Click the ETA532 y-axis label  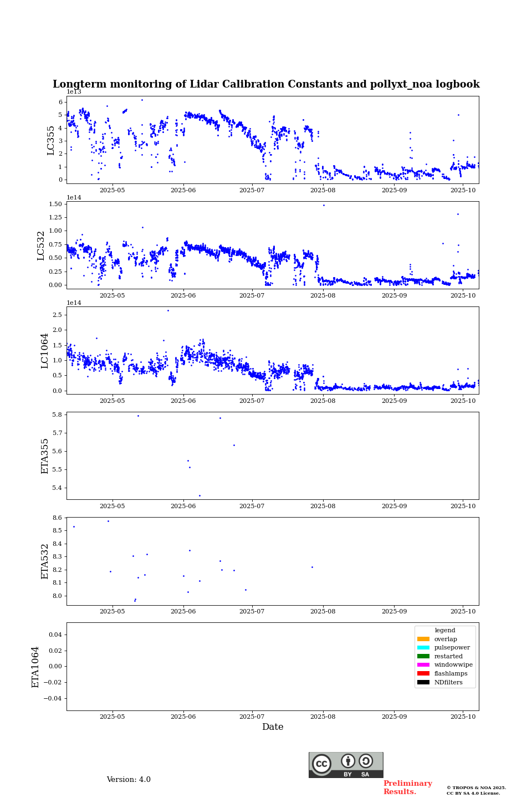(x=45, y=561)
